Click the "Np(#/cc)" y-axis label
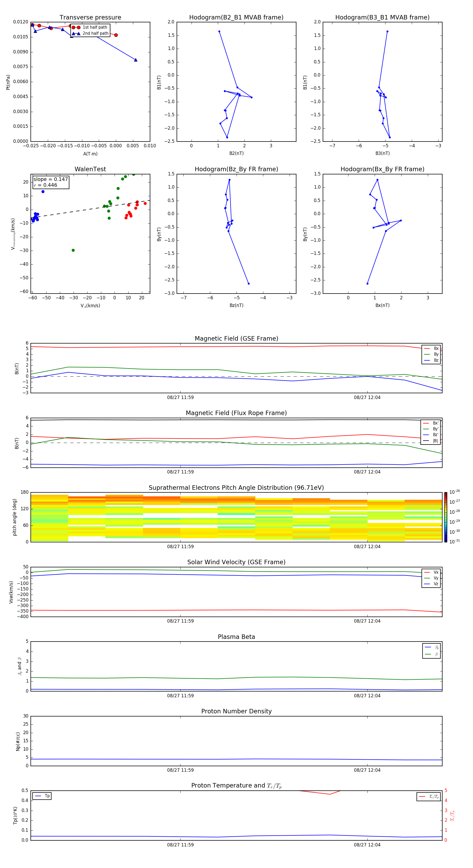The height and width of the screenshot is (868, 473). pos(18,741)
